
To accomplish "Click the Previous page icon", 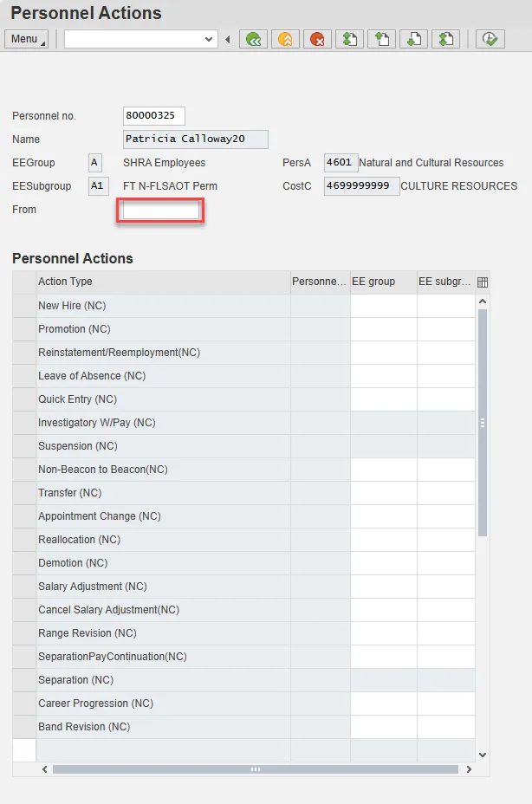I will (x=381, y=39).
